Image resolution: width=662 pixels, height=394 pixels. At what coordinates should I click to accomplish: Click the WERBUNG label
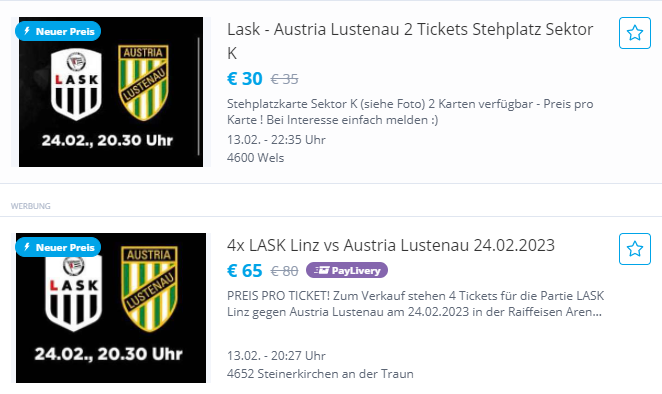30,206
